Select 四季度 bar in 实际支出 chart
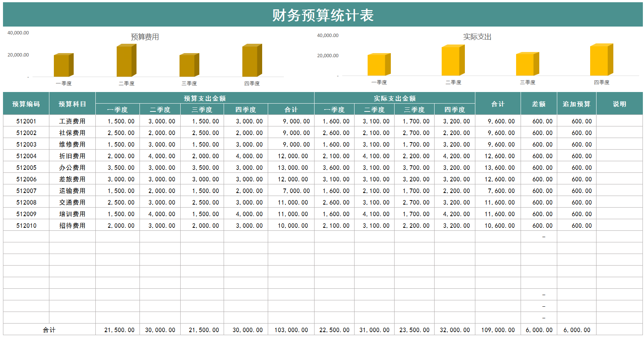This screenshot has height=337, width=644. point(601,59)
